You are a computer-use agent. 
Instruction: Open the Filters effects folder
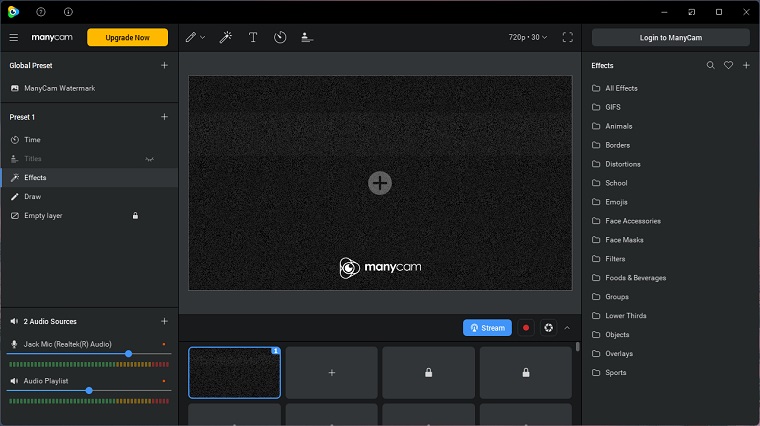[x=608, y=259]
